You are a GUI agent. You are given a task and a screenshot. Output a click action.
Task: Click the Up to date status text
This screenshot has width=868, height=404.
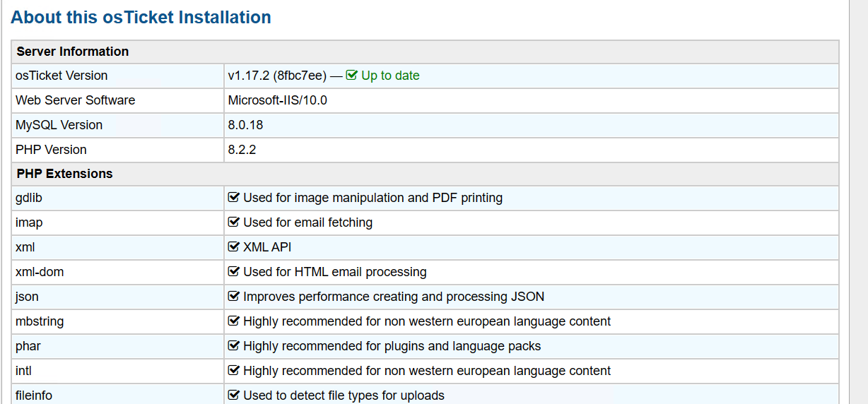[x=390, y=76]
